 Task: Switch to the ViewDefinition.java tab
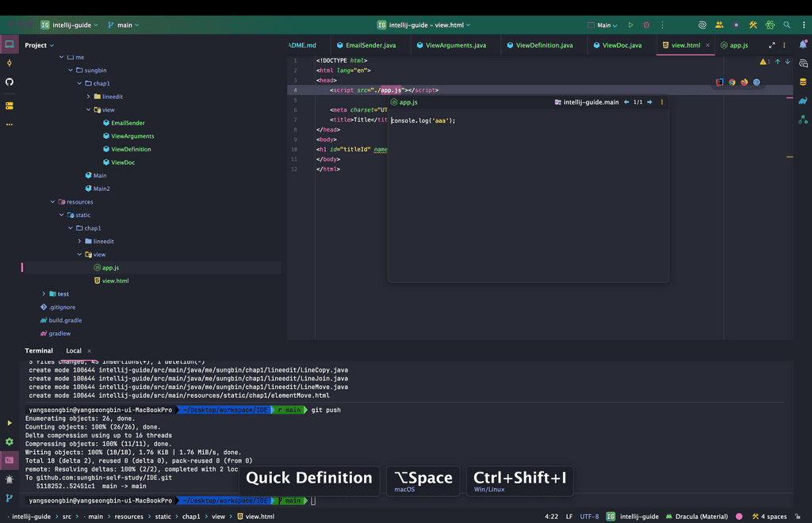[543, 45]
